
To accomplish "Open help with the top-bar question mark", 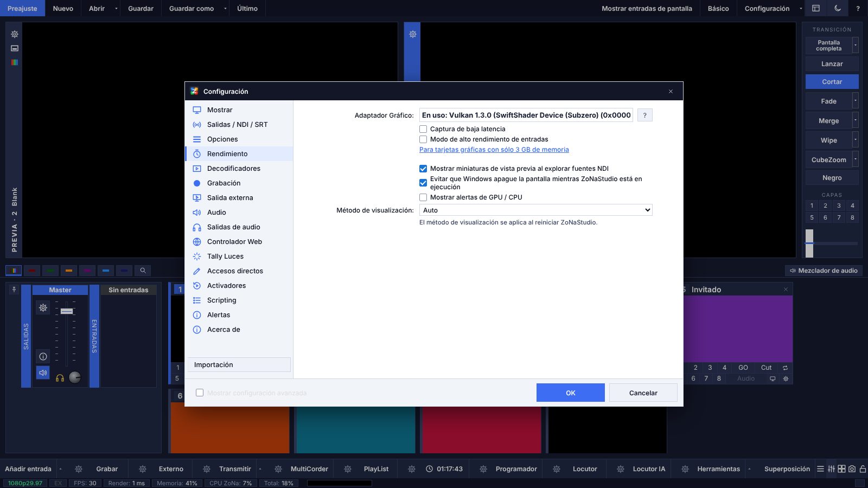I will coord(858,8).
